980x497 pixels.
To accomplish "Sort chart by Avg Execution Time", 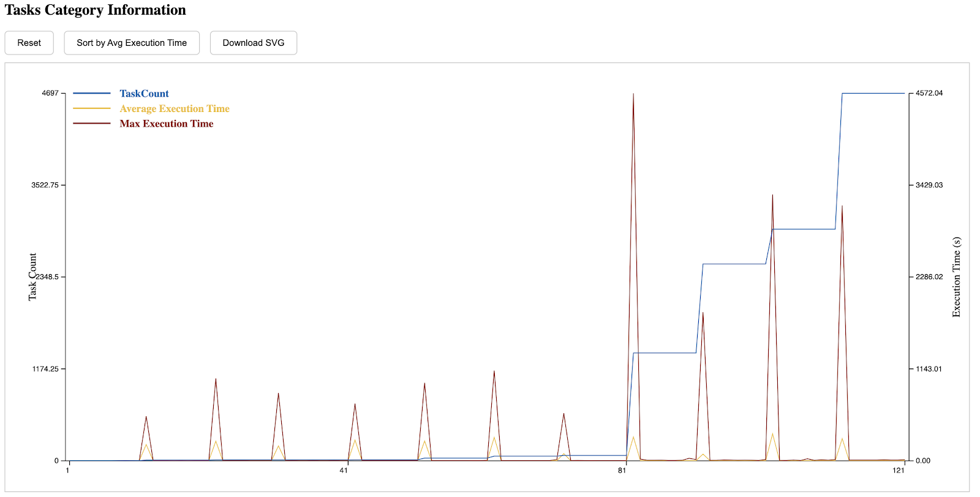I will [132, 43].
